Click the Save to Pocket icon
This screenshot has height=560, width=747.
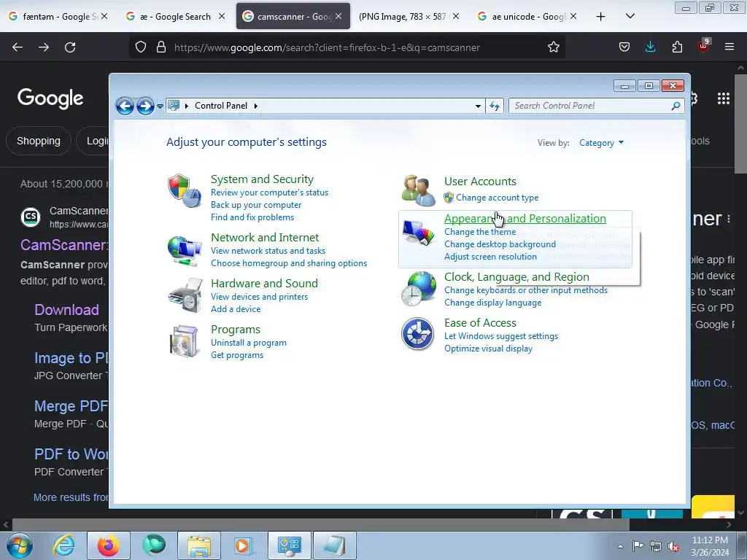tap(624, 47)
